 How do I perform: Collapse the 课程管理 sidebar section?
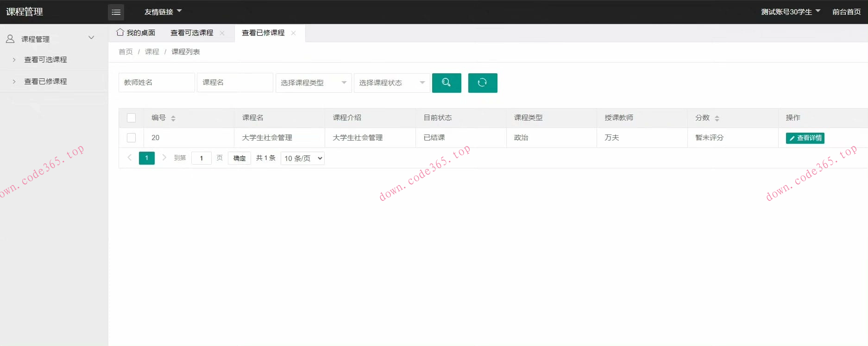91,38
